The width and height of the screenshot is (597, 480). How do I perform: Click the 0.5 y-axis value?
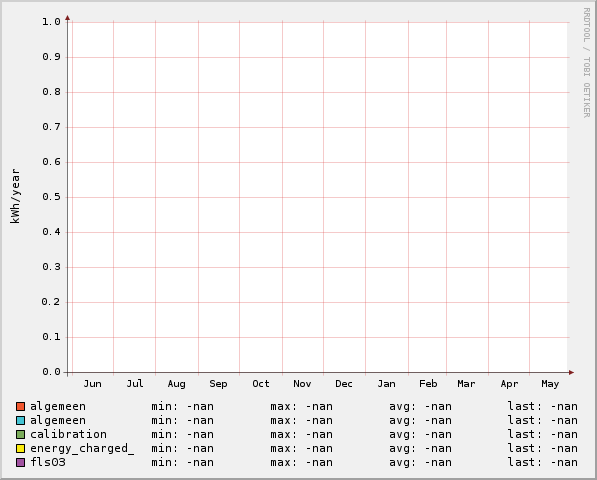tap(51, 197)
